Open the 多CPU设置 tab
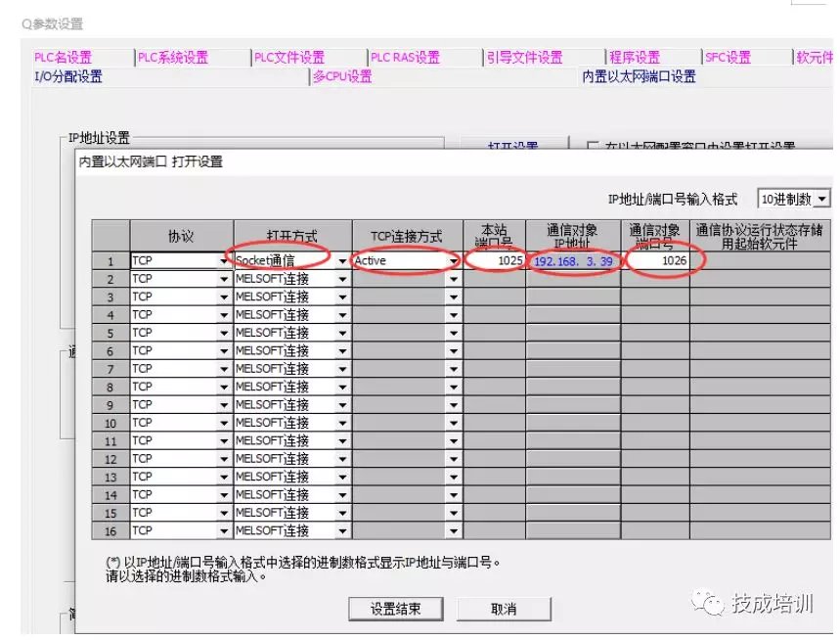This screenshot has width=840, height=640. click(x=342, y=76)
